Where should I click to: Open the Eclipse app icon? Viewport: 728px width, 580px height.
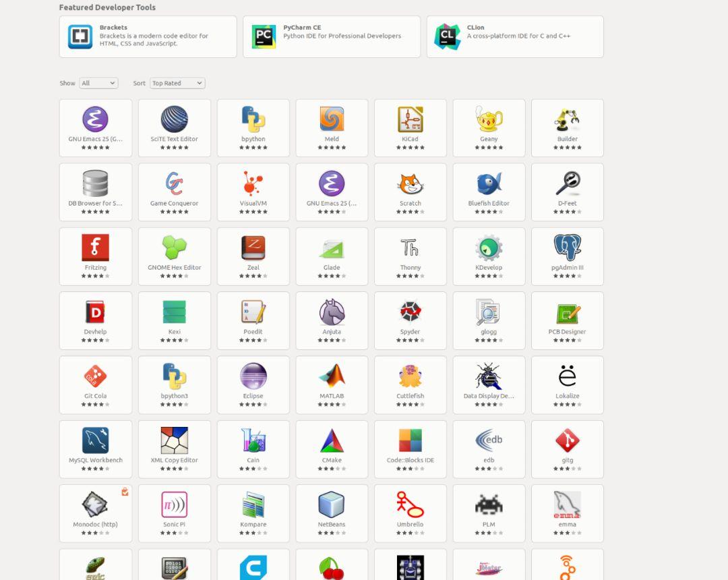click(x=253, y=376)
